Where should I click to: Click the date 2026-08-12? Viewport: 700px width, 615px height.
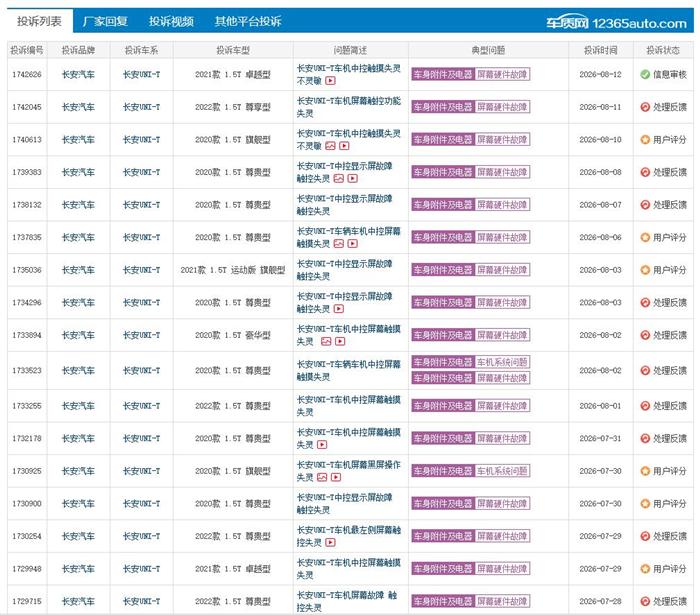pos(600,75)
